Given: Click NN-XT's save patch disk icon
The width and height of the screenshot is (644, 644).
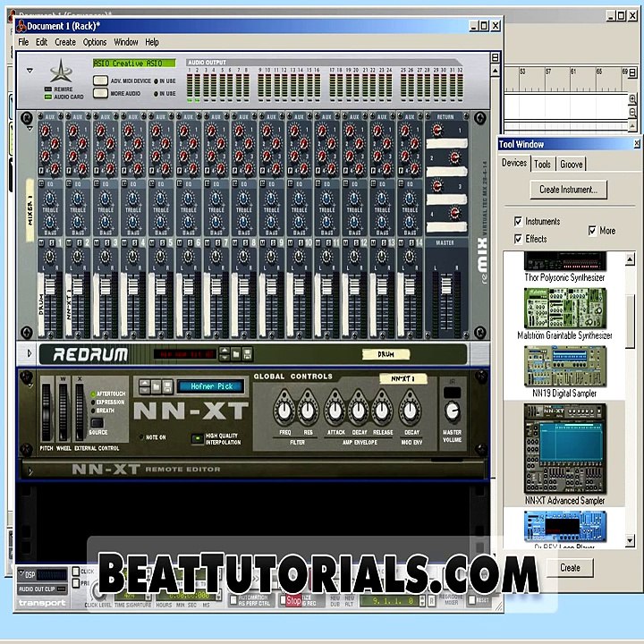Looking at the screenshot, I should click(x=167, y=386).
